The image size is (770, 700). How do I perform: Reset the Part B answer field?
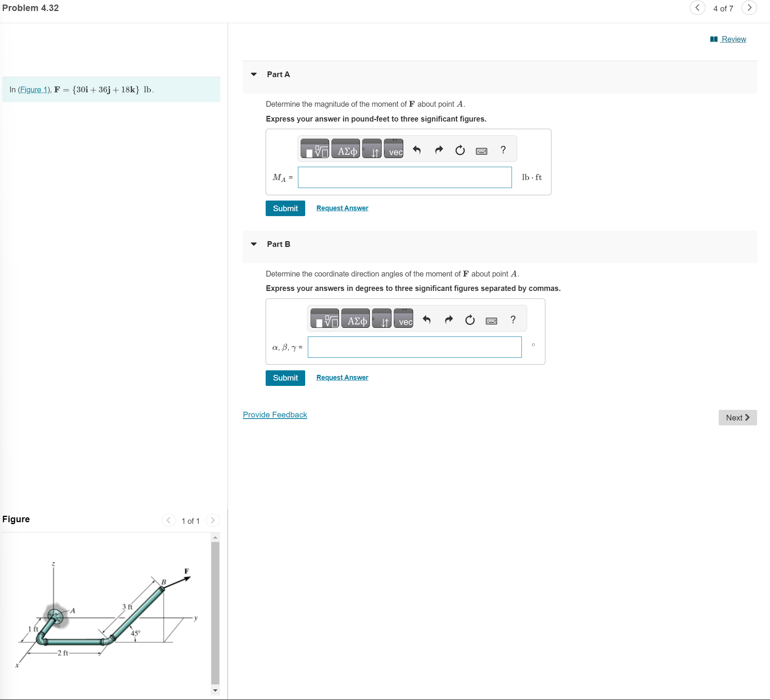point(470,320)
